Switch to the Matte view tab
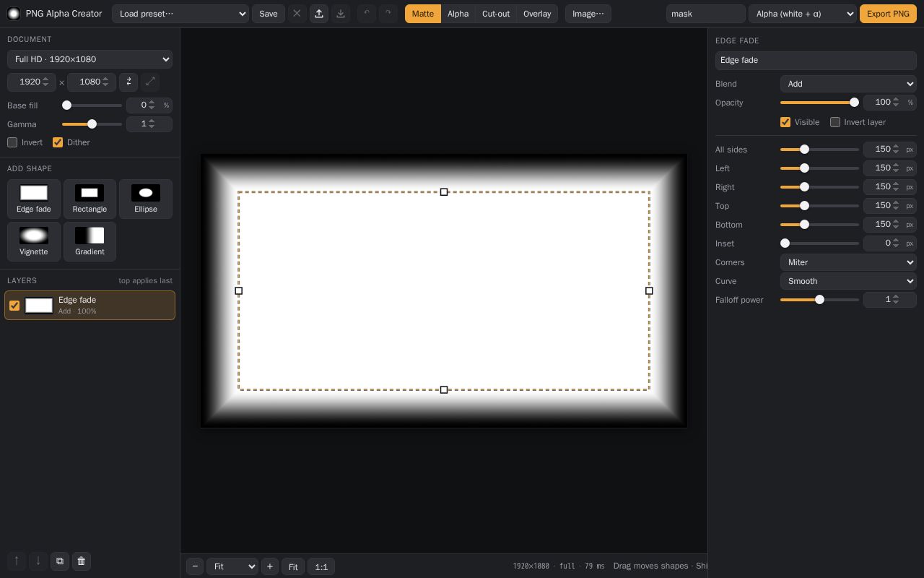924x578 pixels. point(423,14)
